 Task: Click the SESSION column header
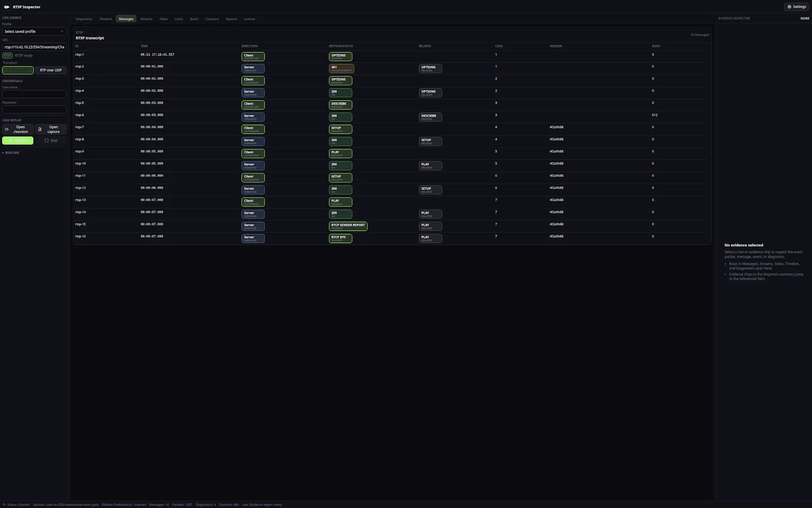[556, 46]
